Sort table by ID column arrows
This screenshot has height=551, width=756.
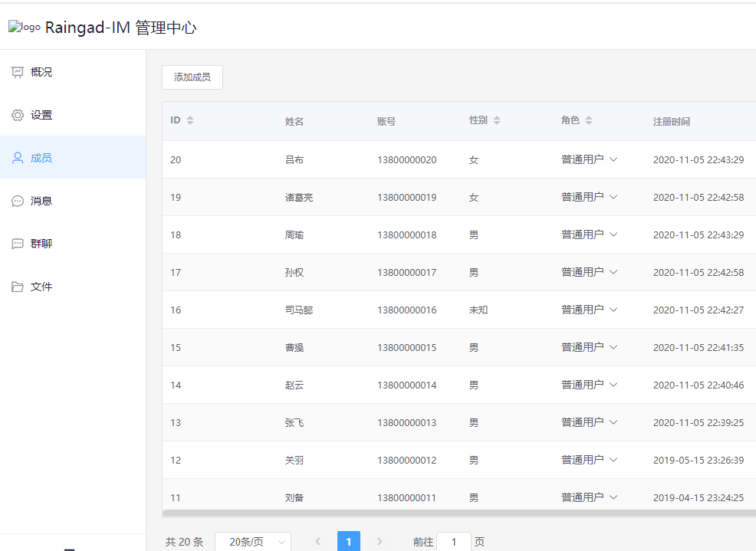point(190,120)
